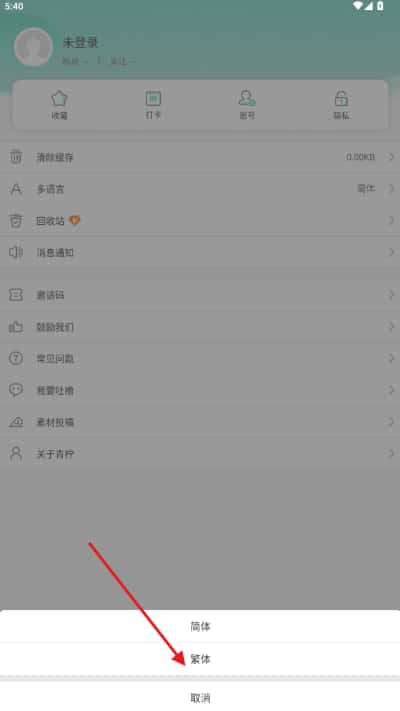This screenshot has width=400, height=711.
Task: Click the 回收站 recycle bin icon
Action: point(16,221)
